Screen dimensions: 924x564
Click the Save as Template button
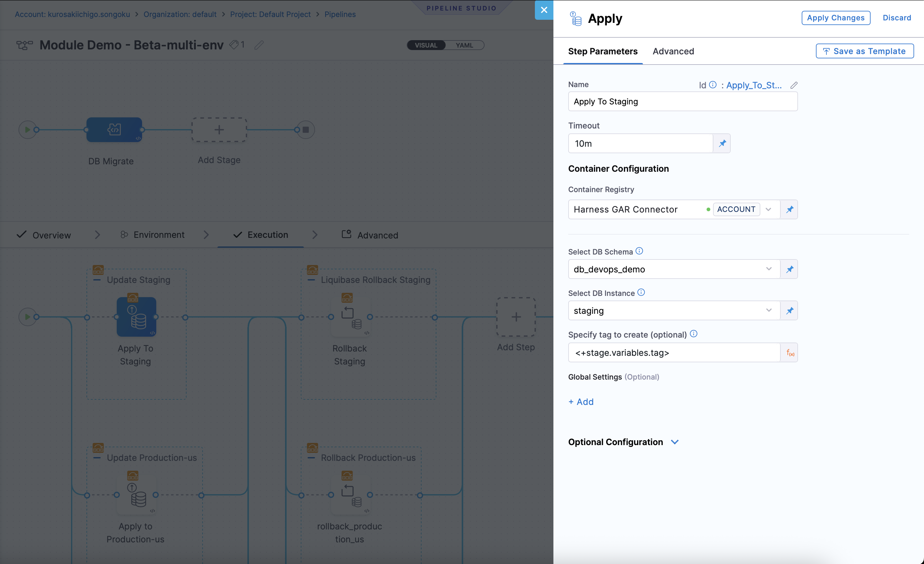point(864,51)
